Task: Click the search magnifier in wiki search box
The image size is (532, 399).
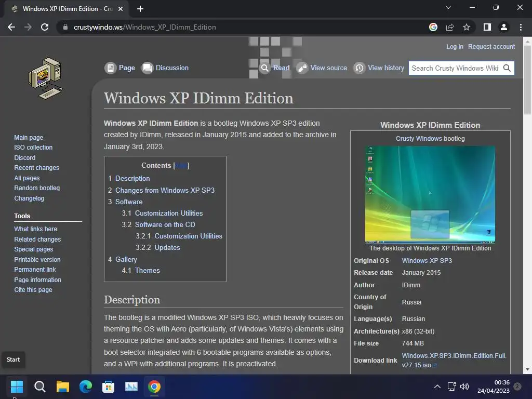Action: click(x=507, y=68)
